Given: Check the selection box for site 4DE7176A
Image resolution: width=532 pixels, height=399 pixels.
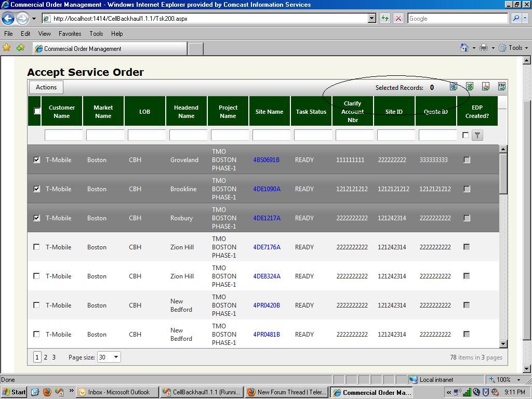Looking at the screenshot, I should (37, 247).
